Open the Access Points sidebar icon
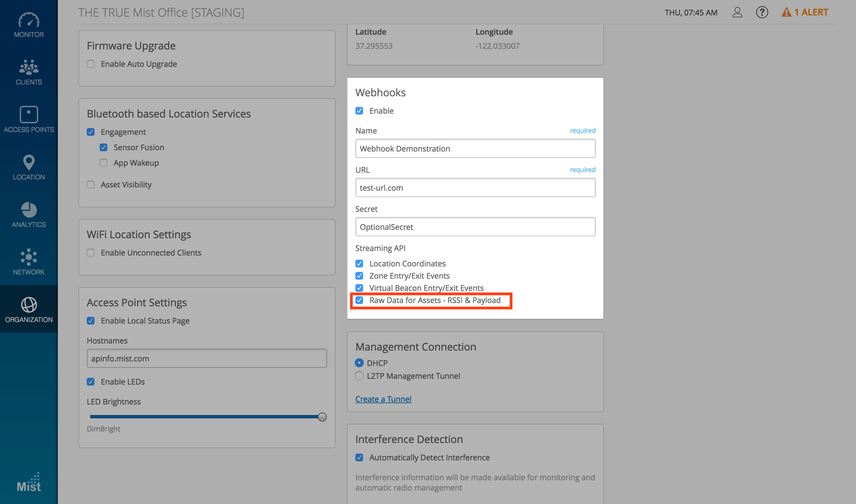Screen dimensions: 856x504 [x=29, y=115]
